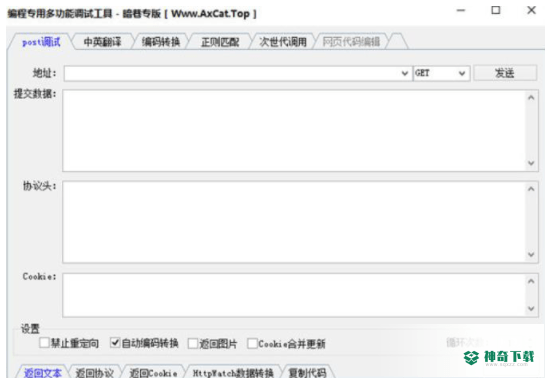Image resolution: width=545 pixels, height=378 pixels.
Task: Select the 正则匹配 tab
Action: click(220, 42)
